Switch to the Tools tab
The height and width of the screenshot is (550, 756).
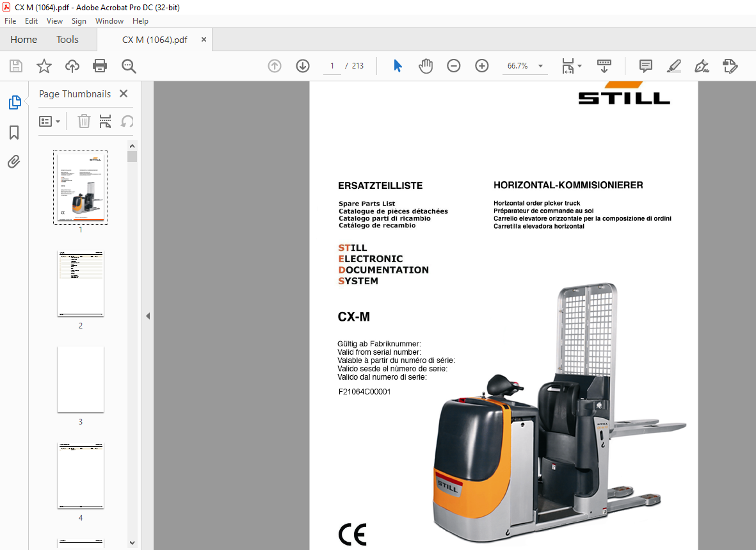(x=67, y=40)
